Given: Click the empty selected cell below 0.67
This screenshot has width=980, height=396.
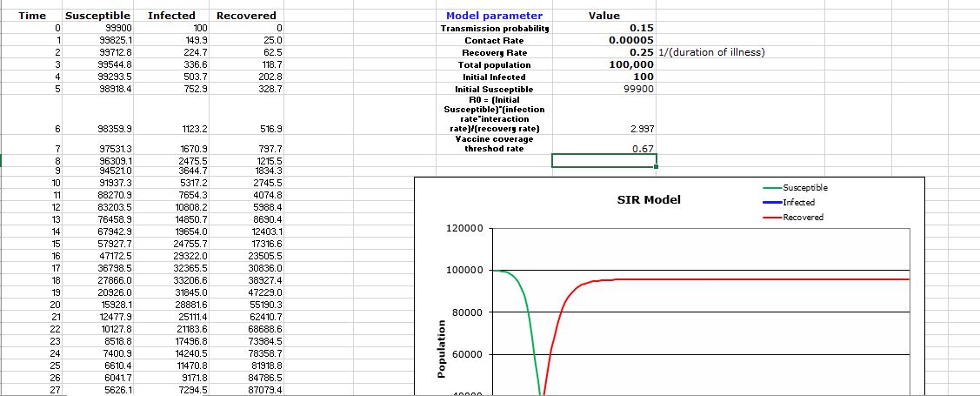Looking at the screenshot, I should (x=604, y=161).
